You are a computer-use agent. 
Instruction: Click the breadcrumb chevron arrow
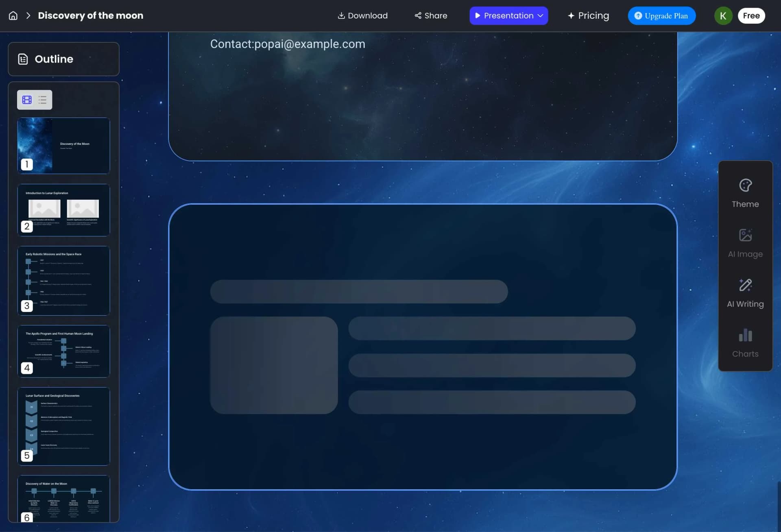click(x=28, y=15)
